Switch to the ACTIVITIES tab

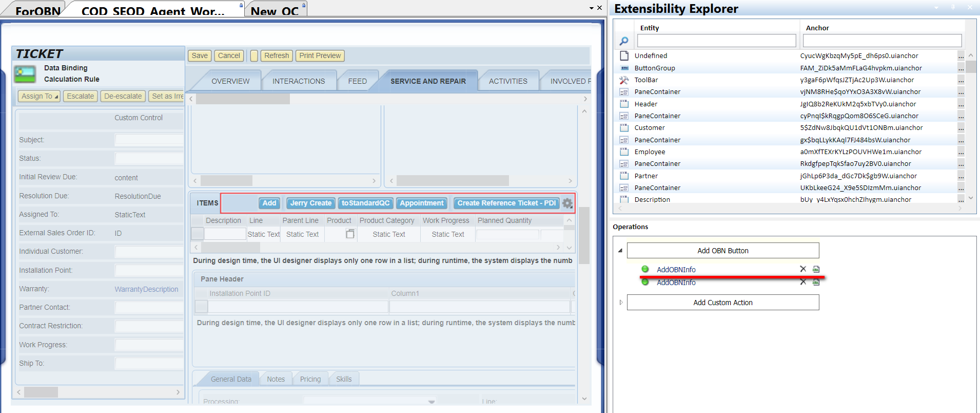(x=508, y=81)
